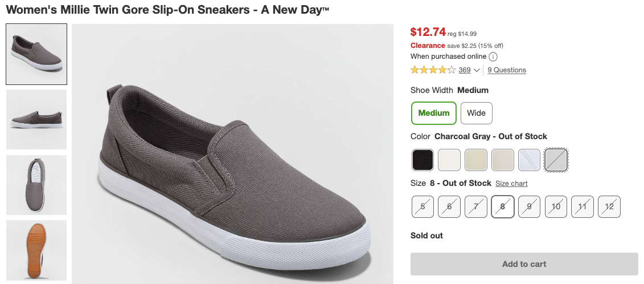The width and height of the screenshot is (644, 284).
Task: Pick the crossed-out Charcoal Gray swatch
Action: 556,160
